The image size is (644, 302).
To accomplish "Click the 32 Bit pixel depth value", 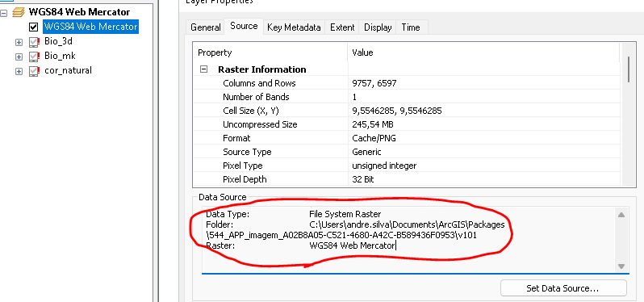I will 362,179.
